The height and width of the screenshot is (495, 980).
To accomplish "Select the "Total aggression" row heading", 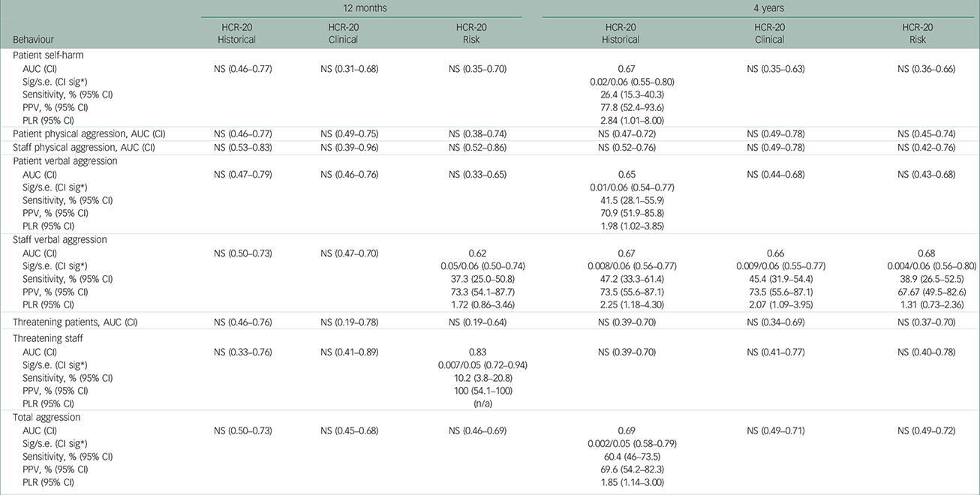I will pyautogui.click(x=43, y=416).
